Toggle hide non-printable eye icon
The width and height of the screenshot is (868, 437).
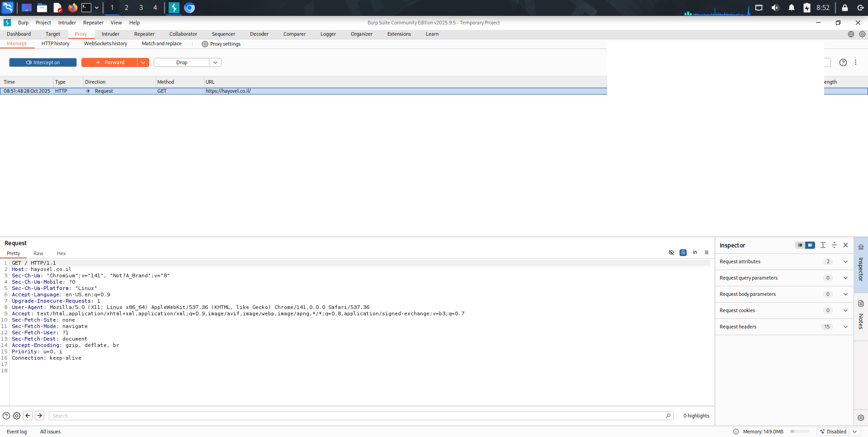tap(671, 252)
